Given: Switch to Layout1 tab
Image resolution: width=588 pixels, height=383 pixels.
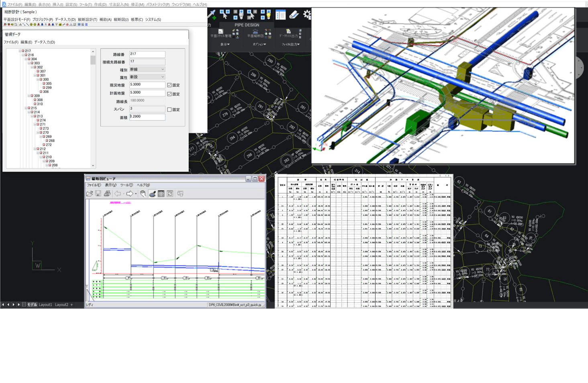Looking at the screenshot, I should [45, 305].
